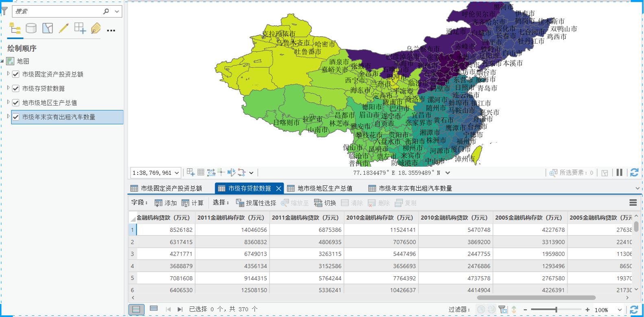
Task: Click the filter funnel icon beside search box
Action: (x=4, y=11)
